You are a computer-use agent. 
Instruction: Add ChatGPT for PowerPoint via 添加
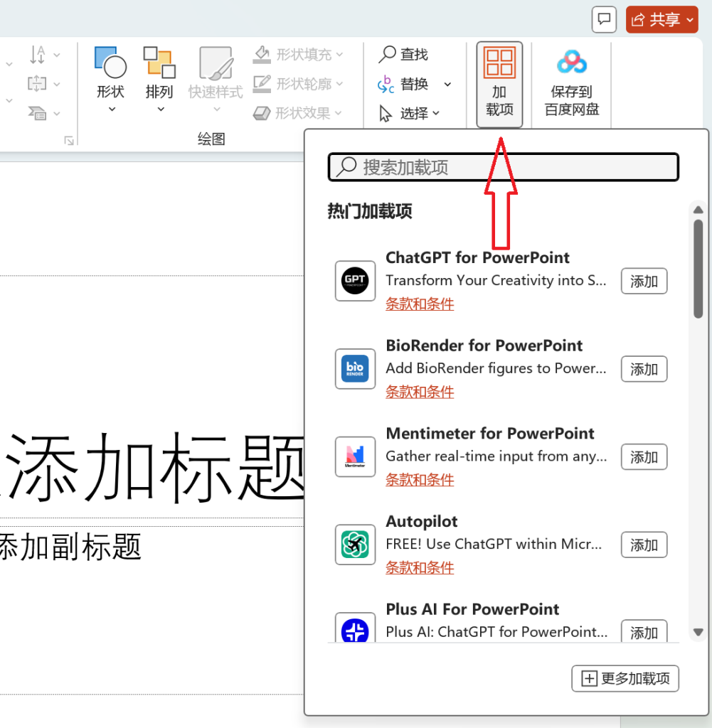click(x=644, y=281)
